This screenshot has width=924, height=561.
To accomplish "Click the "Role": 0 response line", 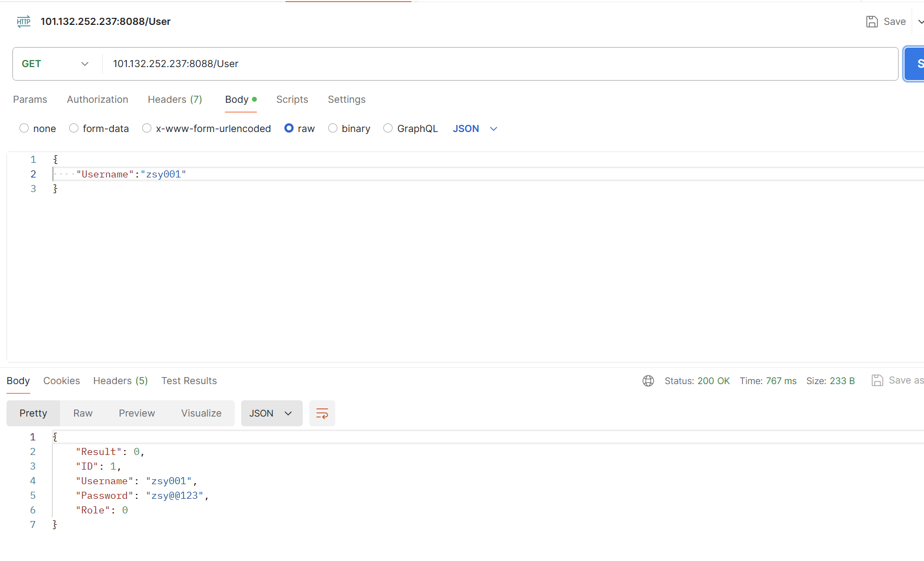I will (102, 510).
